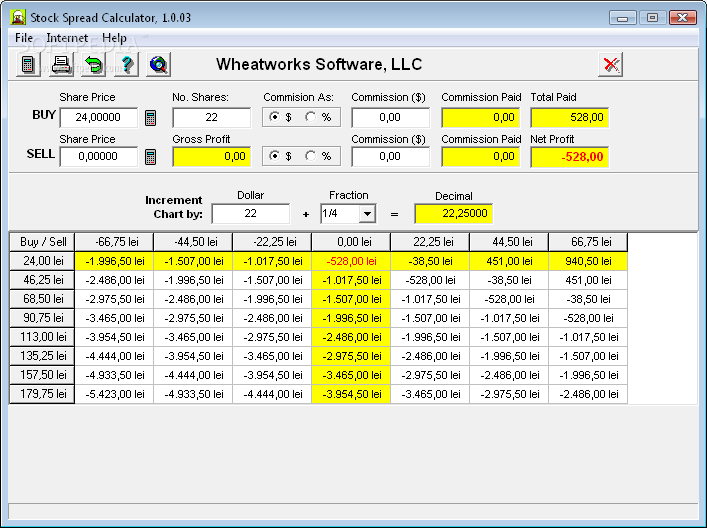Click the SELL Commission ($) field
Image resolution: width=707 pixels, height=528 pixels.
(390, 156)
